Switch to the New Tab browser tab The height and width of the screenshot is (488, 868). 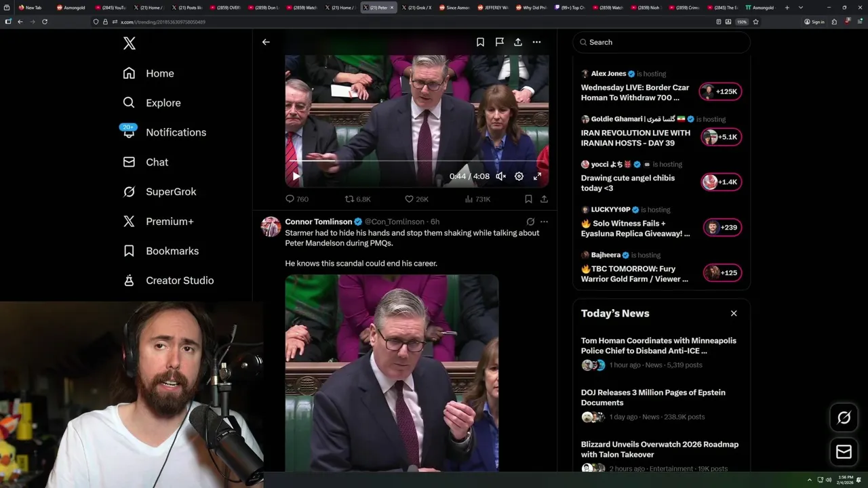pyautogui.click(x=33, y=7)
